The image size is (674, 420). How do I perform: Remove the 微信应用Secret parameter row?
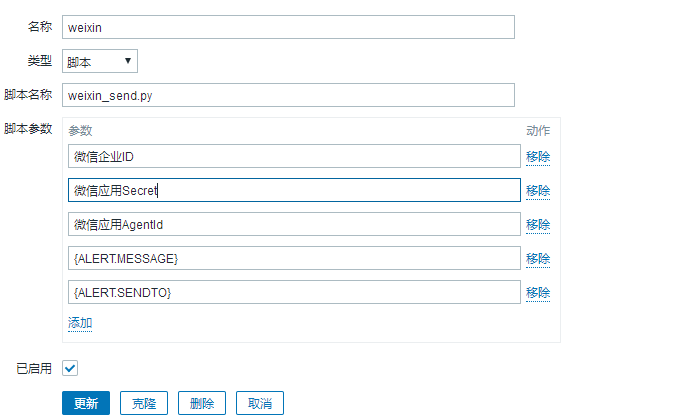tap(538, 190)
